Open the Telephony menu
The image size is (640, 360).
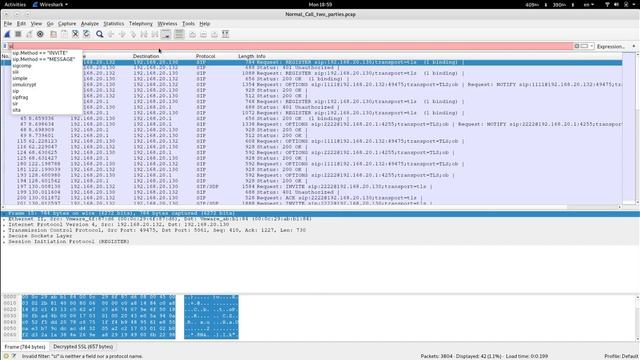pyautogui.click(x=140, y=24)
